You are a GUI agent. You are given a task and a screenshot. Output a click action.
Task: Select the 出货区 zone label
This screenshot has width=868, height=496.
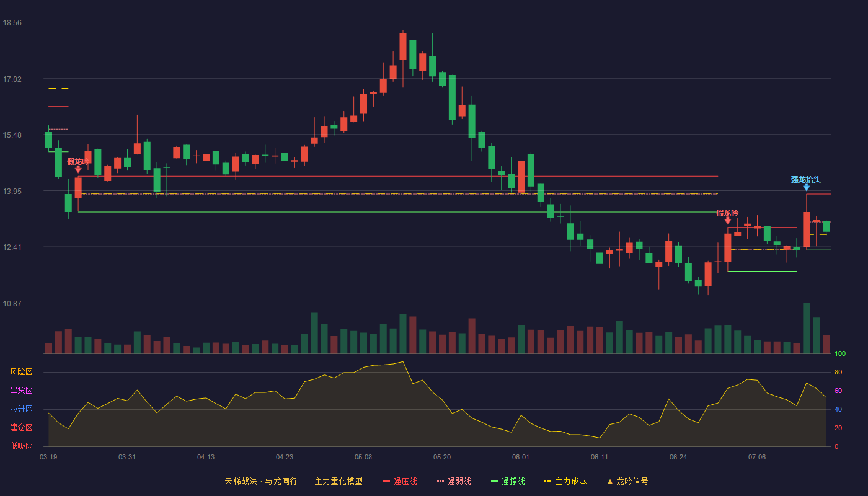[21, 391]
